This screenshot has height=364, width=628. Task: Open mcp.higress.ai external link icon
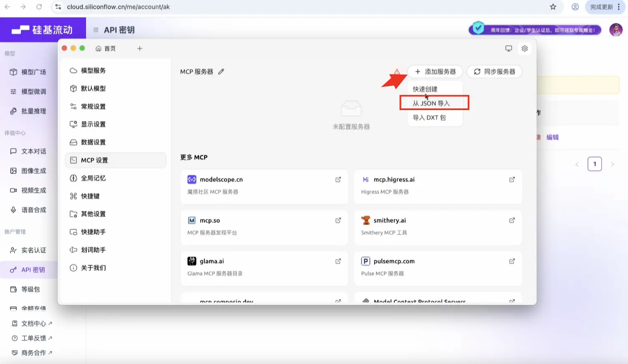click(512, 180)
